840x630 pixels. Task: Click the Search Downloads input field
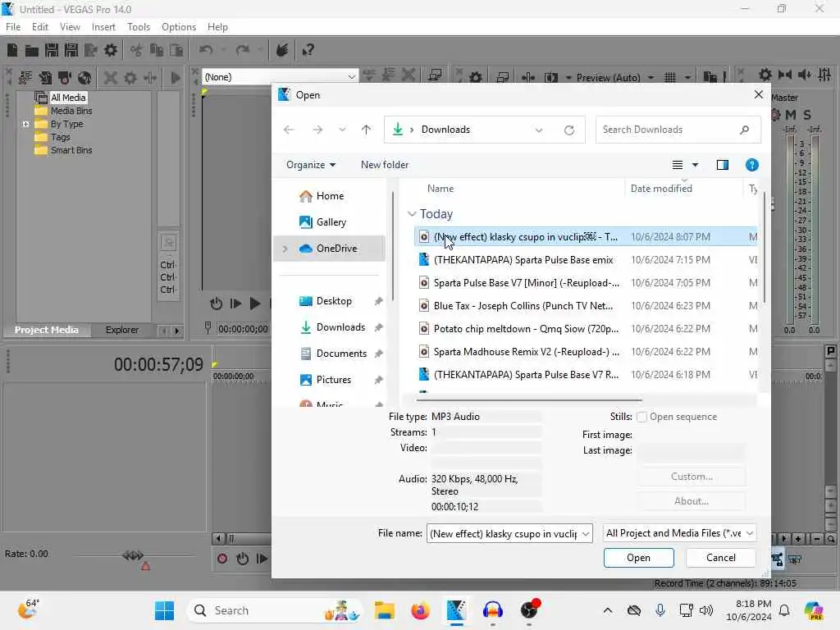678,130
